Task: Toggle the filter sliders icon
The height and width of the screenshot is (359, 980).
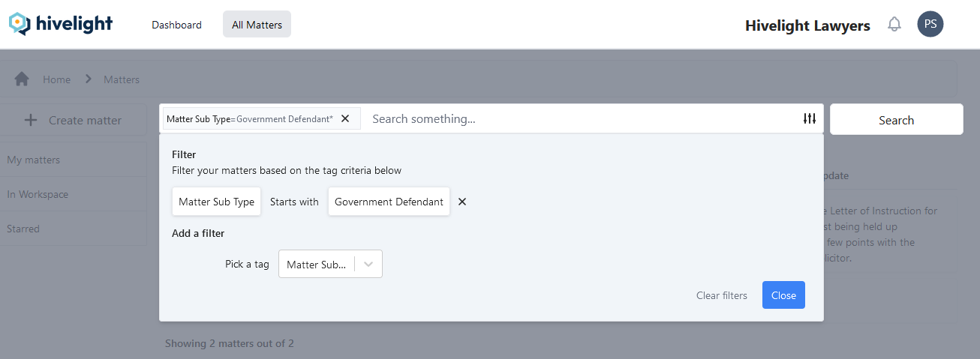Action: pyautogui.click(x=809, y=118)
